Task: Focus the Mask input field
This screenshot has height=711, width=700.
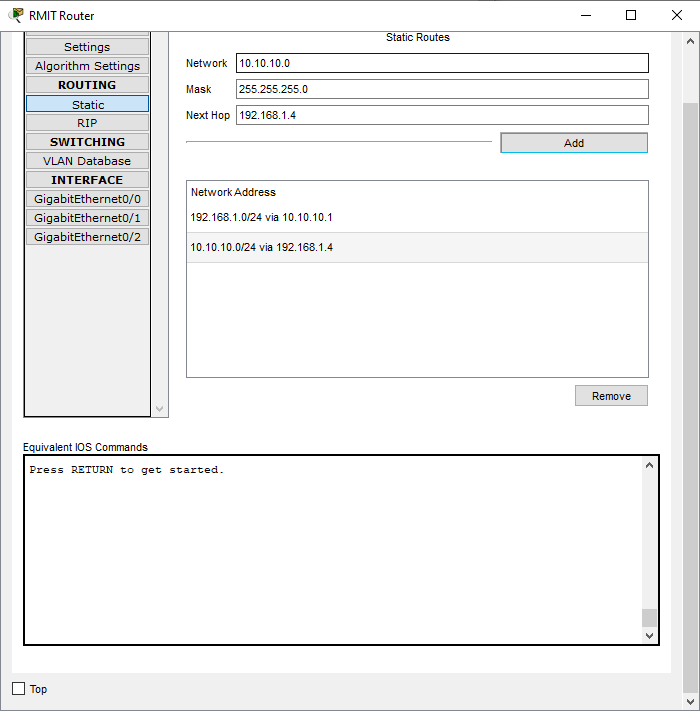Action: click(x=442, y=89)
